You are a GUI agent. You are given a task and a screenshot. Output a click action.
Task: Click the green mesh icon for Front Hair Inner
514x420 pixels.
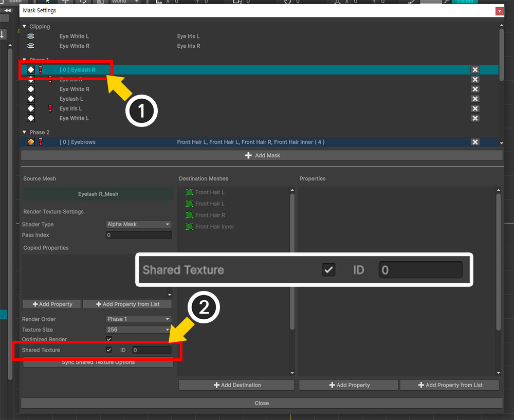pyautogui.click(x=189, y=227)
